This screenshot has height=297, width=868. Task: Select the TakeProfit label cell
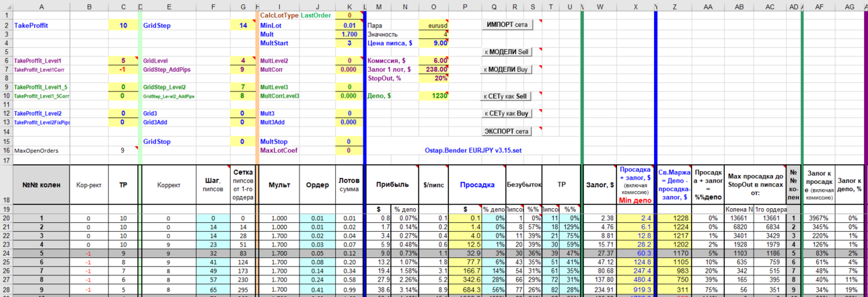click(42, 25)
